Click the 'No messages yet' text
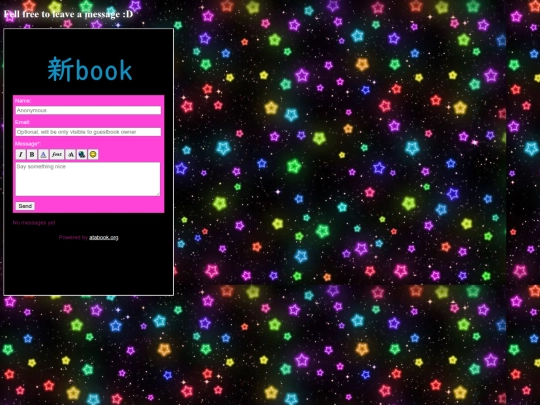Screen dimensions: 540x405 (x=34, y=223)
